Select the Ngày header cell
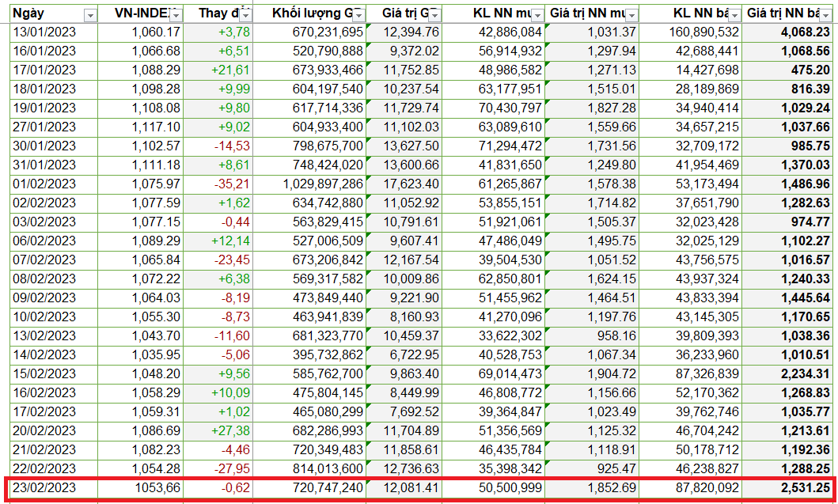The width and height of the screenshot is (838, 504). [x=54, y=14]
